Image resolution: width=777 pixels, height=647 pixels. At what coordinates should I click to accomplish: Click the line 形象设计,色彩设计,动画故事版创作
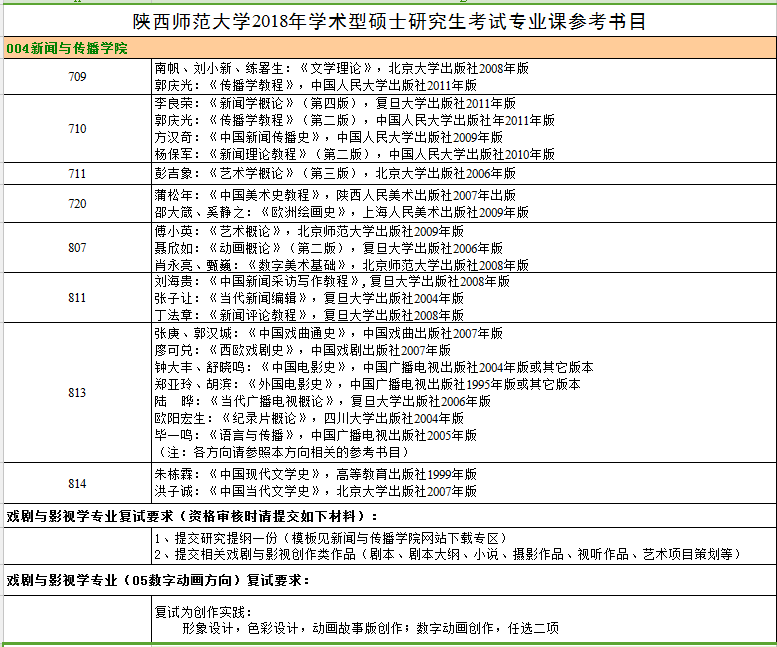point(370,628)
